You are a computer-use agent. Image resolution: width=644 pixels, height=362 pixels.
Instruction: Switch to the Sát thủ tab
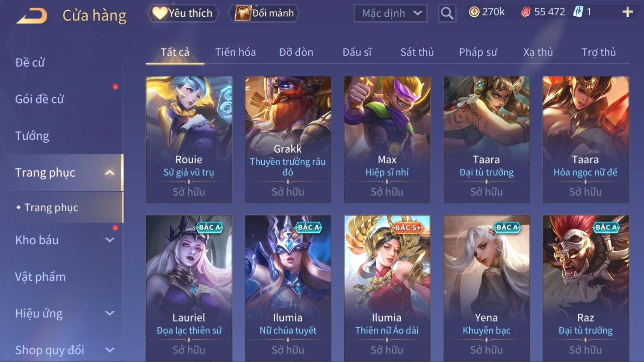[417, 52]
